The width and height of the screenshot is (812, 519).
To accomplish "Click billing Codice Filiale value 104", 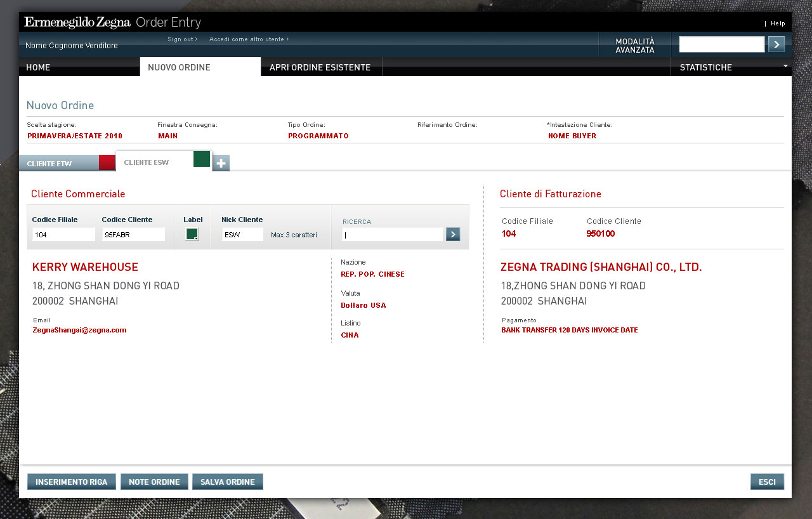I will (509, 233).
